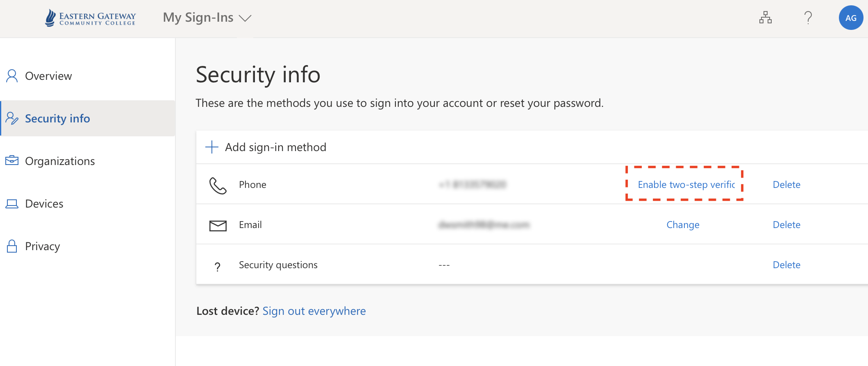Click the phone handset icon
The width and height of the screenshot is (868, 366).
[x=218, y=185]
